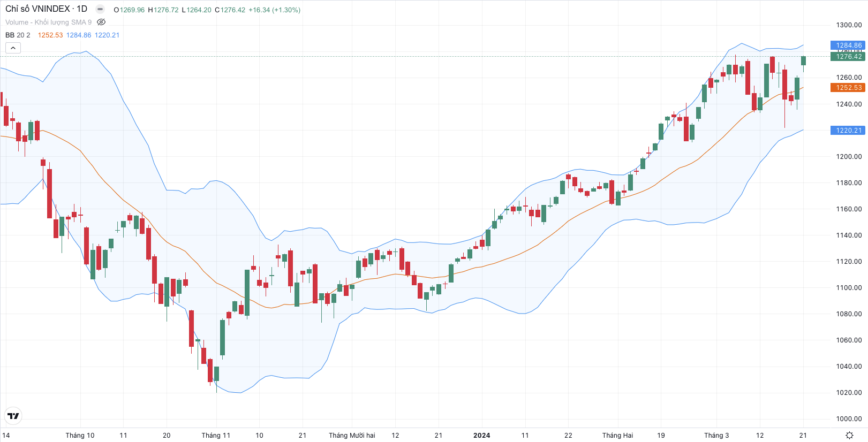The height and width of the screenshot is (442, 868).
Task: Click the upper band value 1284.86 legend
Action: point(79,35)
